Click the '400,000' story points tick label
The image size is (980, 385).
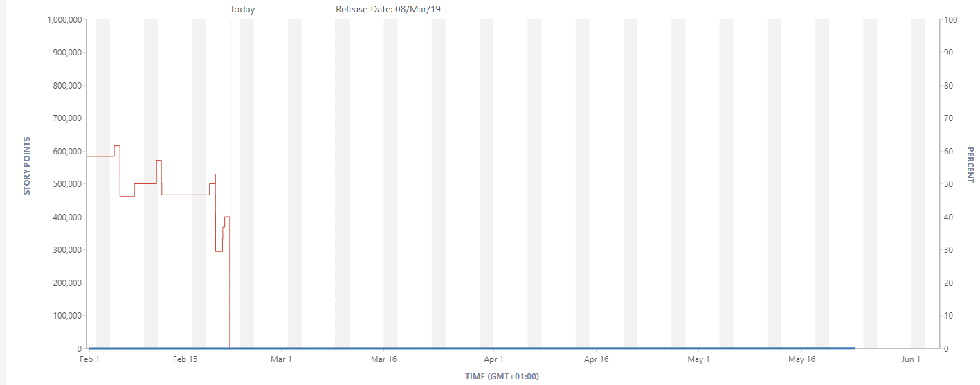66,217
